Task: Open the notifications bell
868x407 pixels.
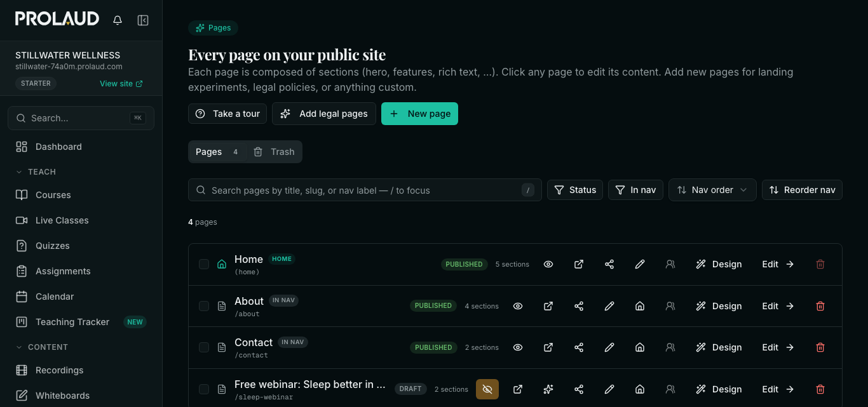Action: (x=118, y=20)
